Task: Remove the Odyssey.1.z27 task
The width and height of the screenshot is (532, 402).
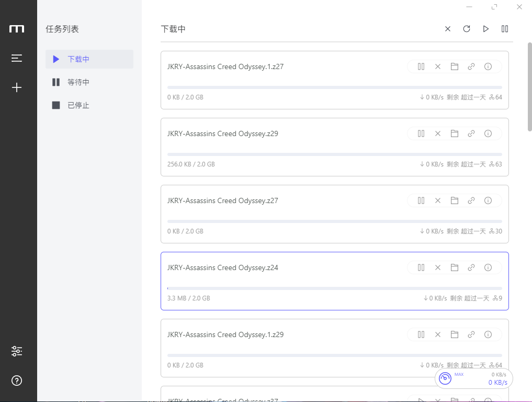Action: point(438,66)
